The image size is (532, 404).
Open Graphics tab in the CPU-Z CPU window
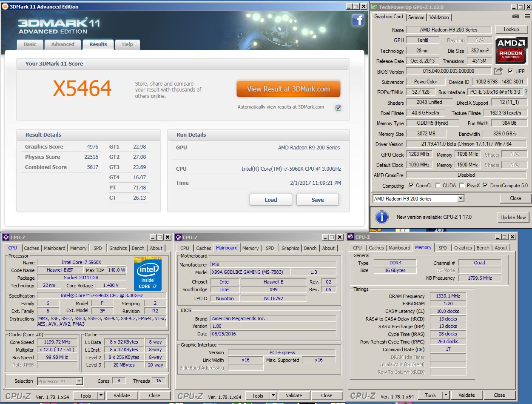(x=118, y=248)
